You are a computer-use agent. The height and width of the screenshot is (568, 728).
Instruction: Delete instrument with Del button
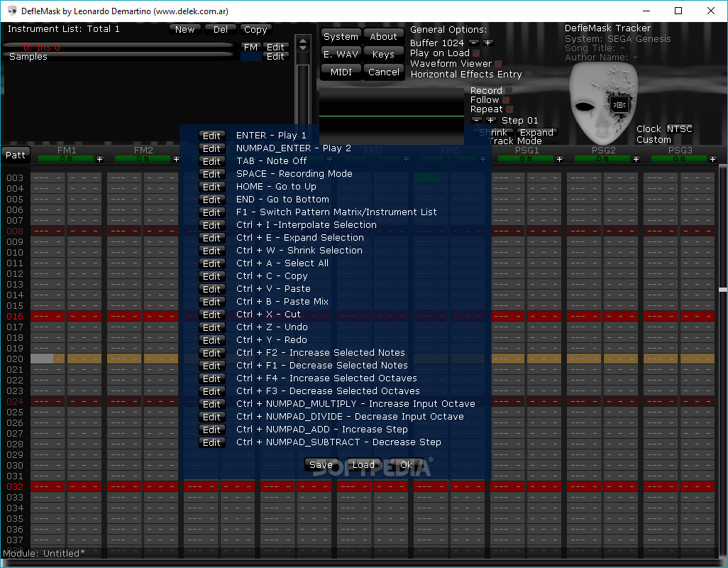coord(221,29)
